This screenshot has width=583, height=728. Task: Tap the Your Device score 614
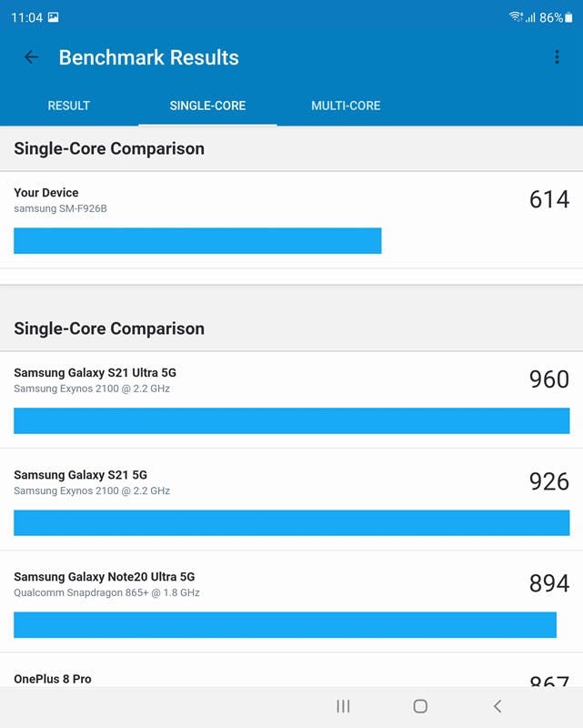click(548, 199)
